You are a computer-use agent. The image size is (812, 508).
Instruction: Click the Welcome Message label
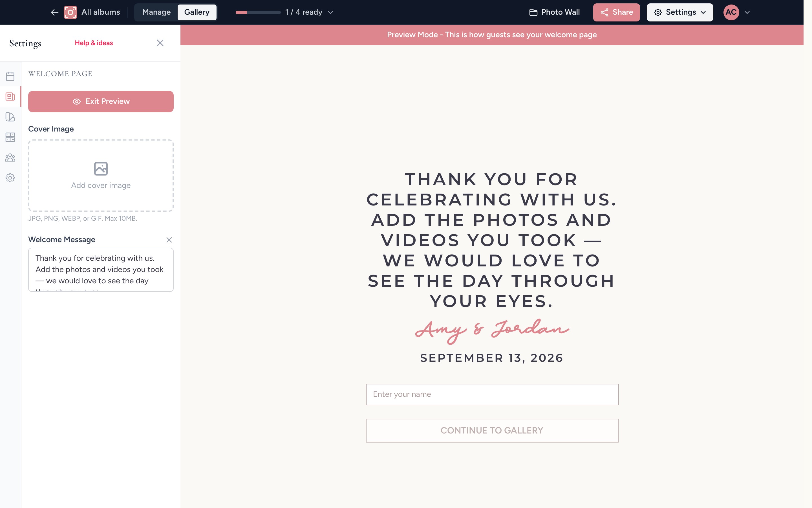[62, 240]
